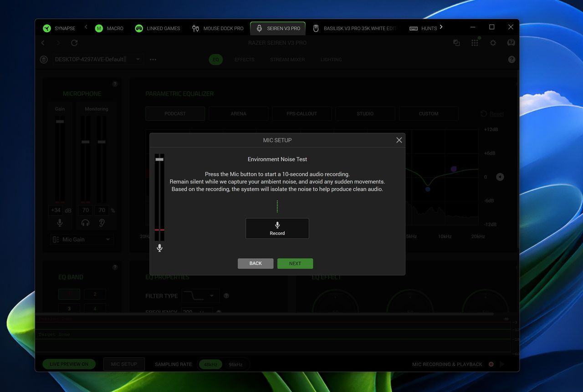Click the Microphone panel help icon
Image resolution: width=583 pixels, height=392 pixels.
[115, 84]
